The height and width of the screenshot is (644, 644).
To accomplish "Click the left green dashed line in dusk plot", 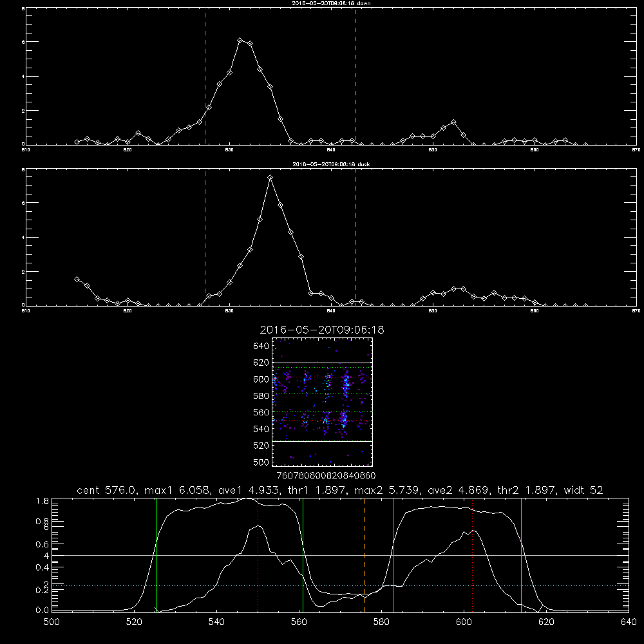I will pyautogui.click(x=205, y=238).
